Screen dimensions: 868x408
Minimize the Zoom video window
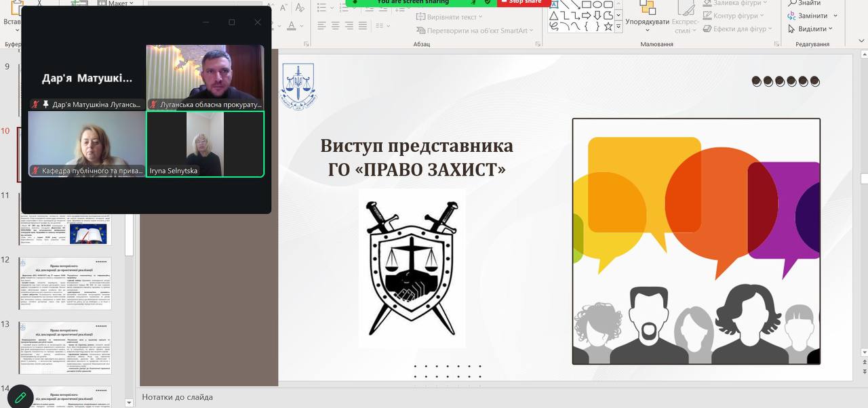tap(206, 22)
